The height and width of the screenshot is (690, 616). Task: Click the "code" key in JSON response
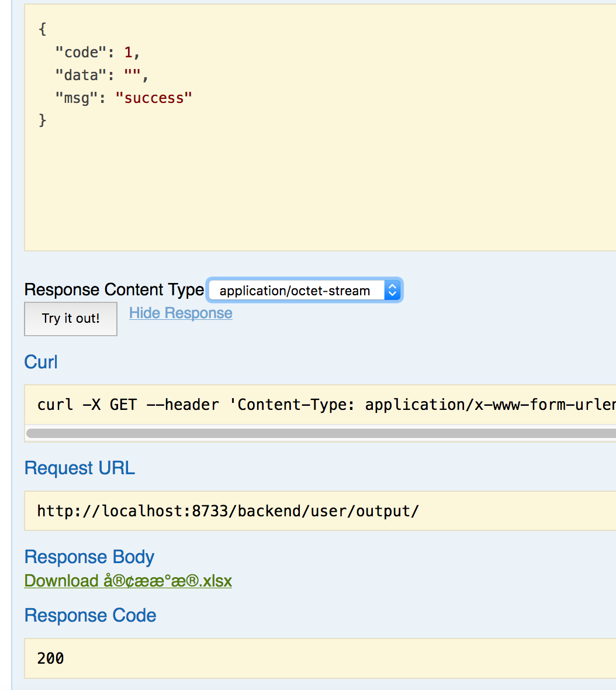(x=77, y=53)
